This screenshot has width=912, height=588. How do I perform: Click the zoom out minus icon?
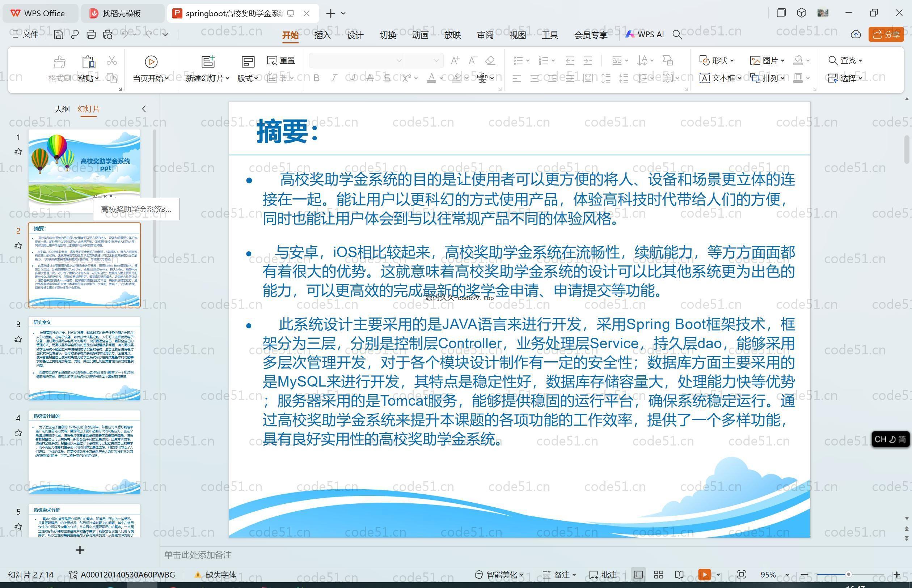tap(804, 575)
